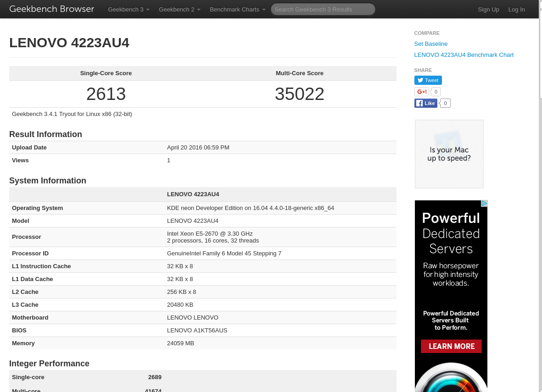Click the Integer Performance single-core score 2689
Image resolution: width=542 pixels, height=392 pixels.
pos(155,377)
